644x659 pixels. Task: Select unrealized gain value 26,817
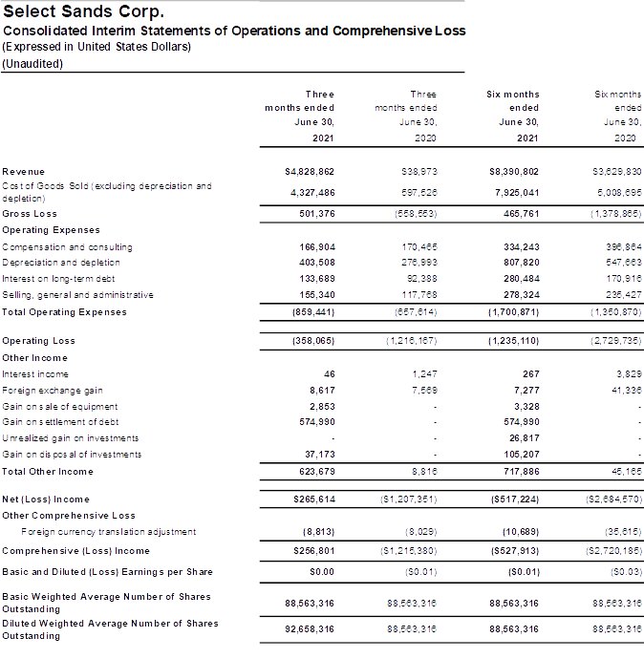[x=525, y=438]
